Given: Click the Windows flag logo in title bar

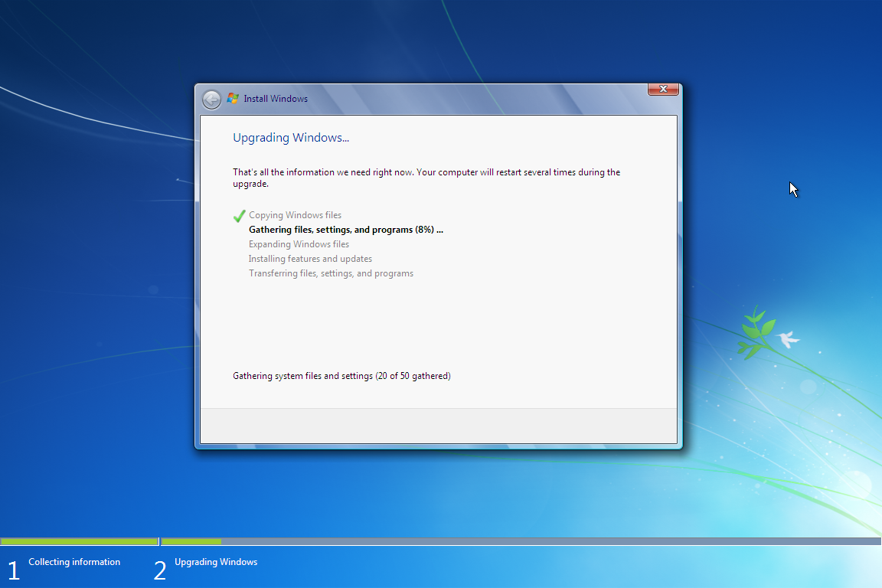Looking at the screenshot, I should pos(233,99).
